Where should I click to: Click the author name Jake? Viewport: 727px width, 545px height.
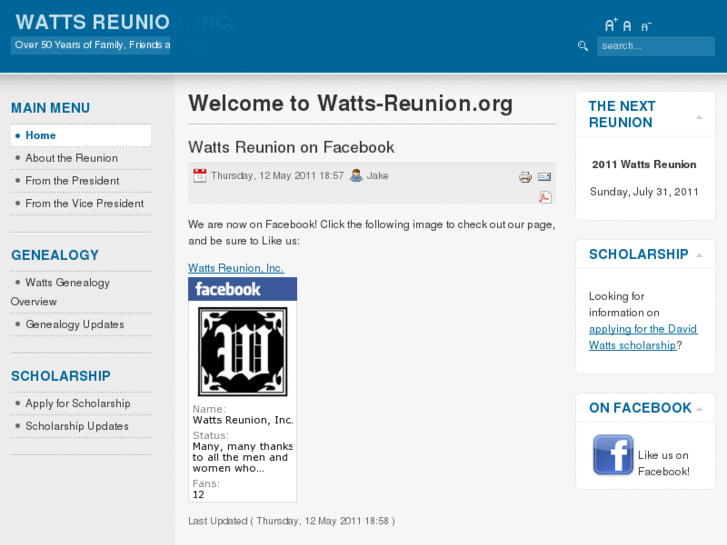(x=377, y=176)
